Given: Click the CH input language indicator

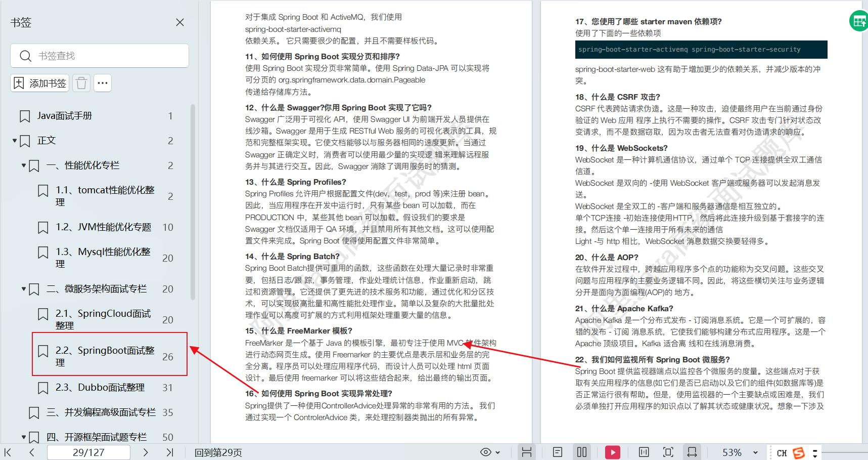Looking at the screenshot, I should [782, 453].
